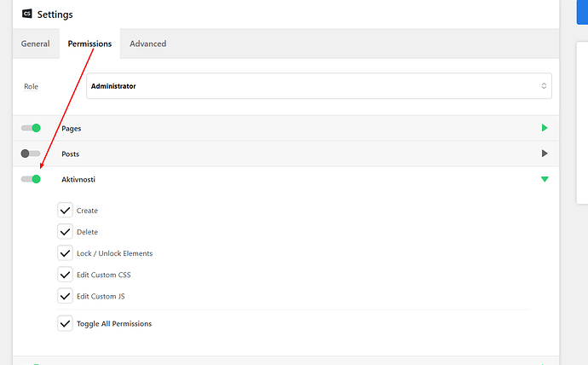Open the Advanced settings tab

pos(147,43)
